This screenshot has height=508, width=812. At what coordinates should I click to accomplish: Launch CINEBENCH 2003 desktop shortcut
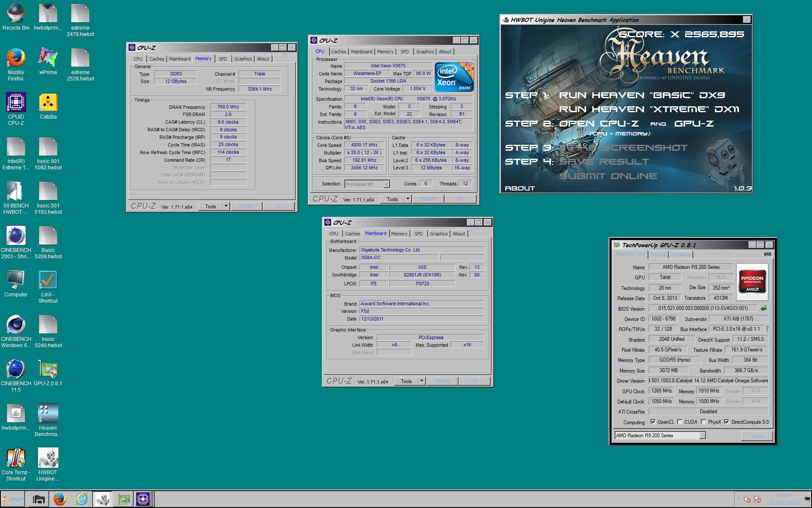tap(16, 242)
